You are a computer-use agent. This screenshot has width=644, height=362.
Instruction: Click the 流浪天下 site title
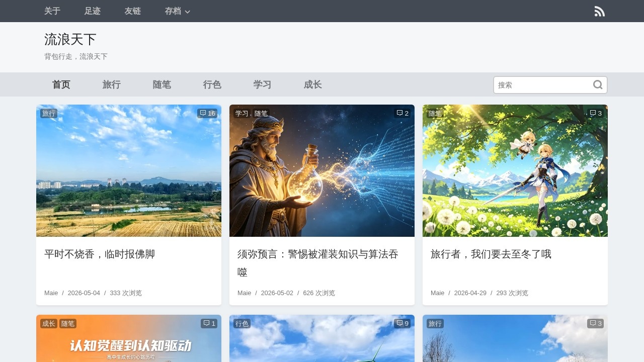pyautogui.click(x=70, y=39)
